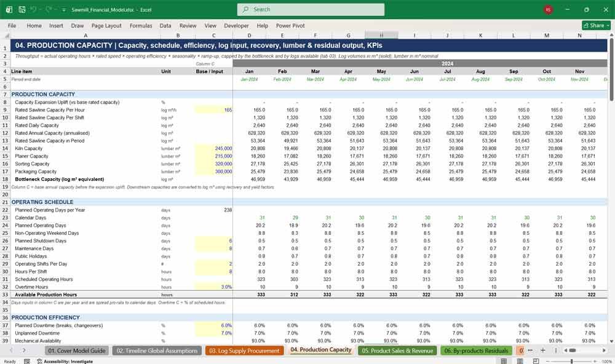Select column H header
The height and width of the screenshot is (364, 615).
click(381, 35)
